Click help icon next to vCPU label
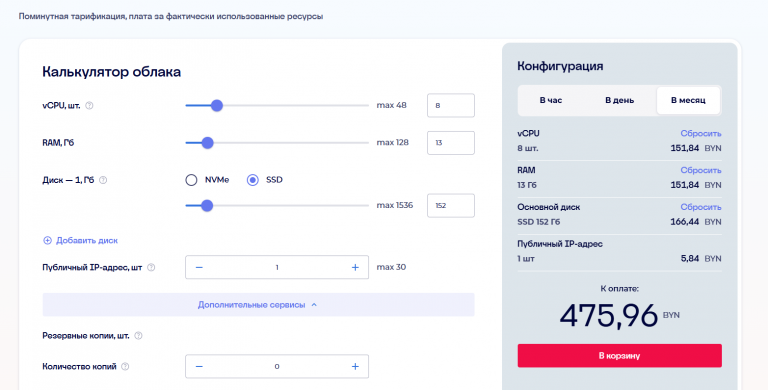The image size is (768, 390). pyautogui.click(x=89, y=105)
